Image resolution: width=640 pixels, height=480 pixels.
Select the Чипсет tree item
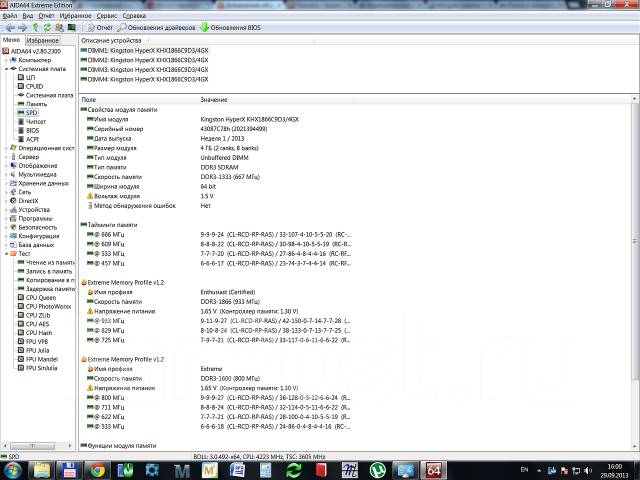tap(35, 121)
